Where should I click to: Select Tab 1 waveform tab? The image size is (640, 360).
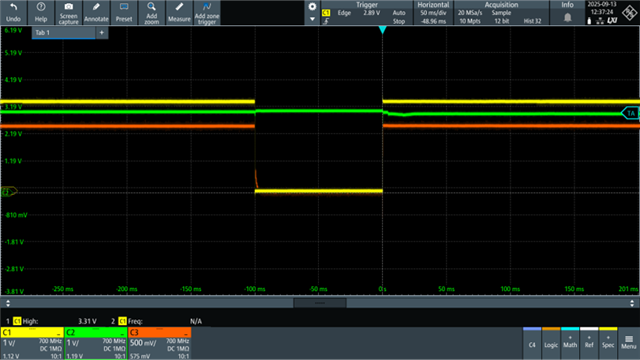tap(63, 33)
